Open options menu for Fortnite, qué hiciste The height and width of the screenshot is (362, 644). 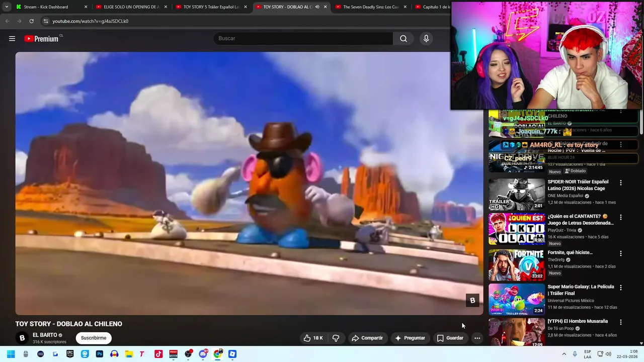pos(621,253)
